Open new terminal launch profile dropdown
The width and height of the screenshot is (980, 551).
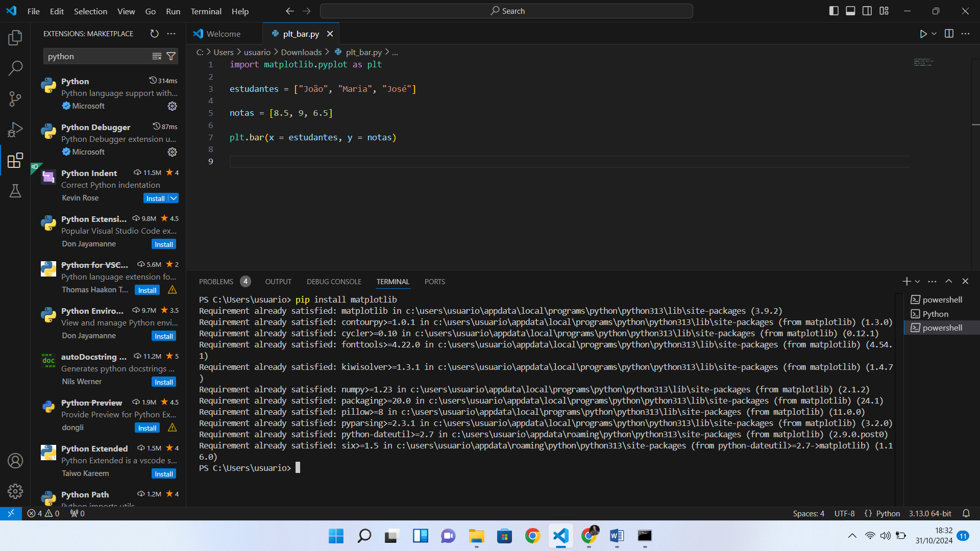[x=917, y=281]
